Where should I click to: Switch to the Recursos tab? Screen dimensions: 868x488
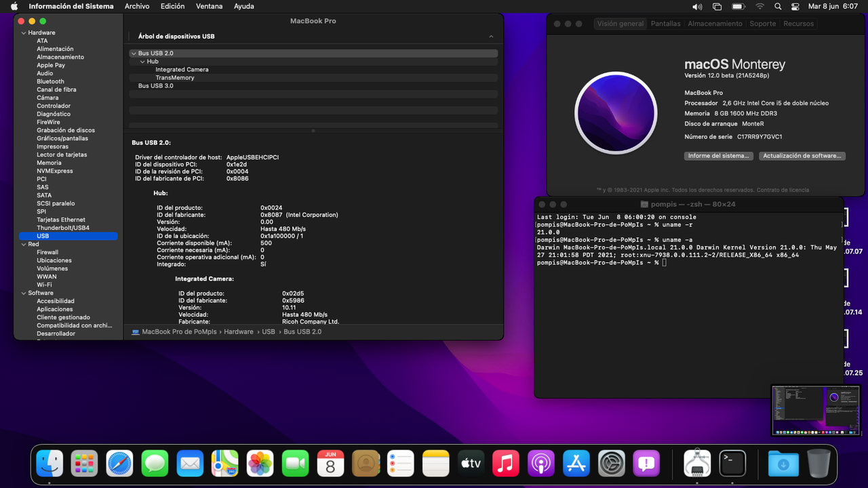(798, 24)
